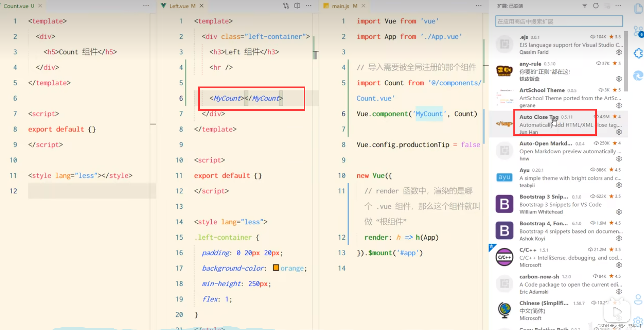This screenshot has height=330, width=644.
Task: Click the MyCount tag in Left.vue
Action: coord(246,98)
